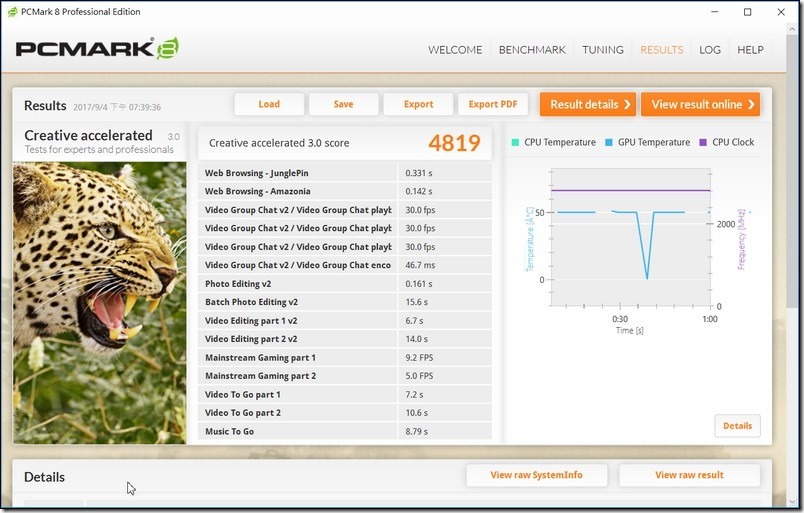The image size is (804, 513).
Task: Toggle the CPU Clock legend swatch
Action: point(703,142)
